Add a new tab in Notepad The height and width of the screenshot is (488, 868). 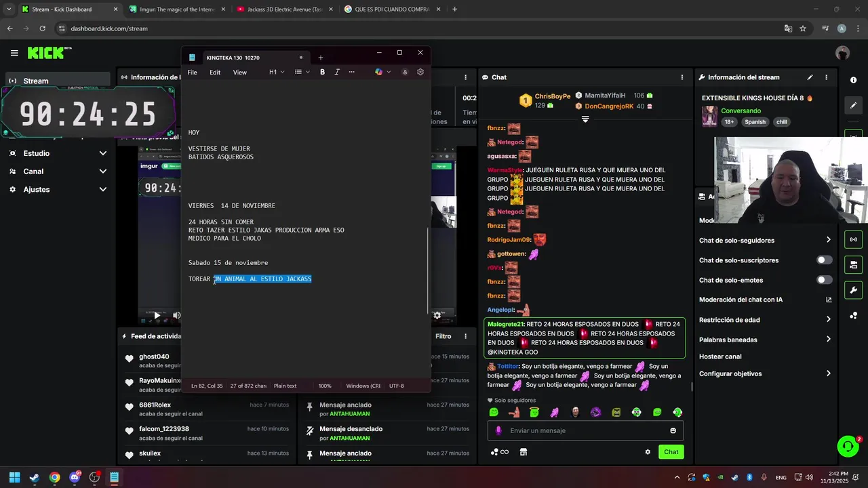pyautogui.click(x=321, y=58)
